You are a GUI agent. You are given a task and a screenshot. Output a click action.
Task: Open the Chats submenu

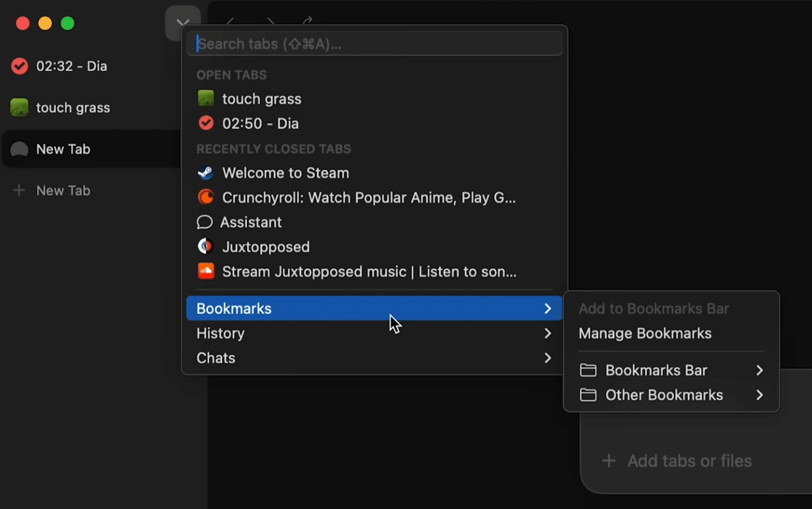[374, 358]
